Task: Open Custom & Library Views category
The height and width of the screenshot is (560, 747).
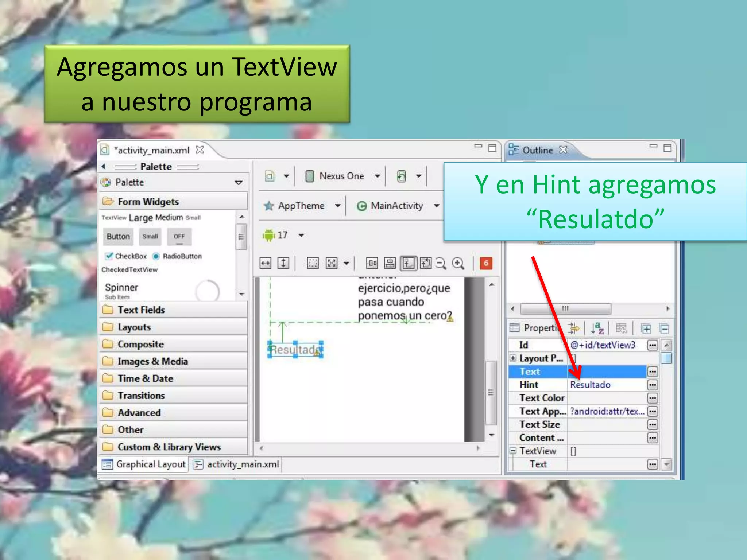Action: point(174,447)
